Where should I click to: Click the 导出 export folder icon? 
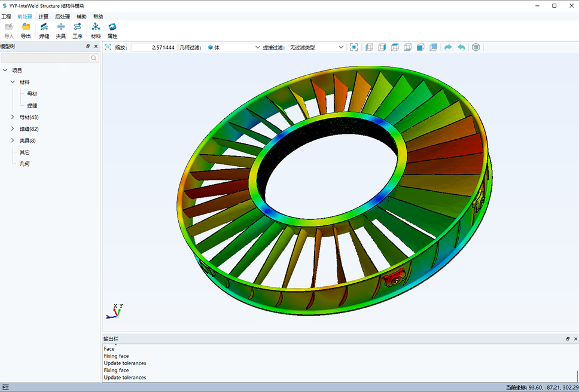coord(26,27)
